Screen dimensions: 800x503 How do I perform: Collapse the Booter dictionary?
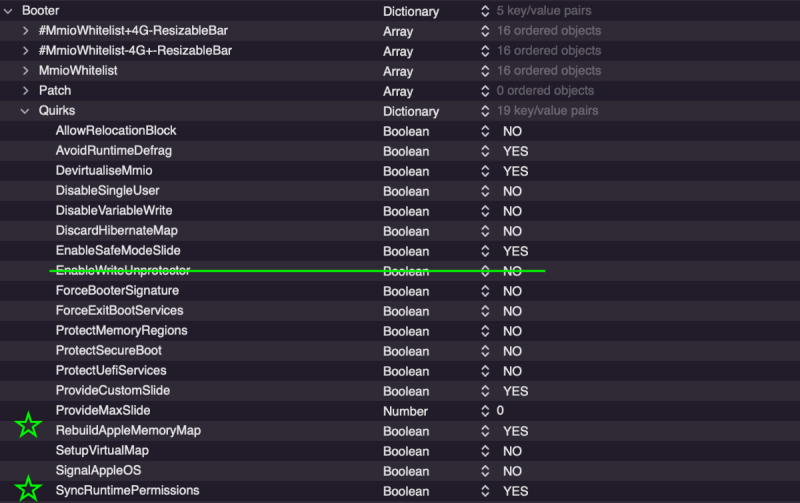coord(8,11)
